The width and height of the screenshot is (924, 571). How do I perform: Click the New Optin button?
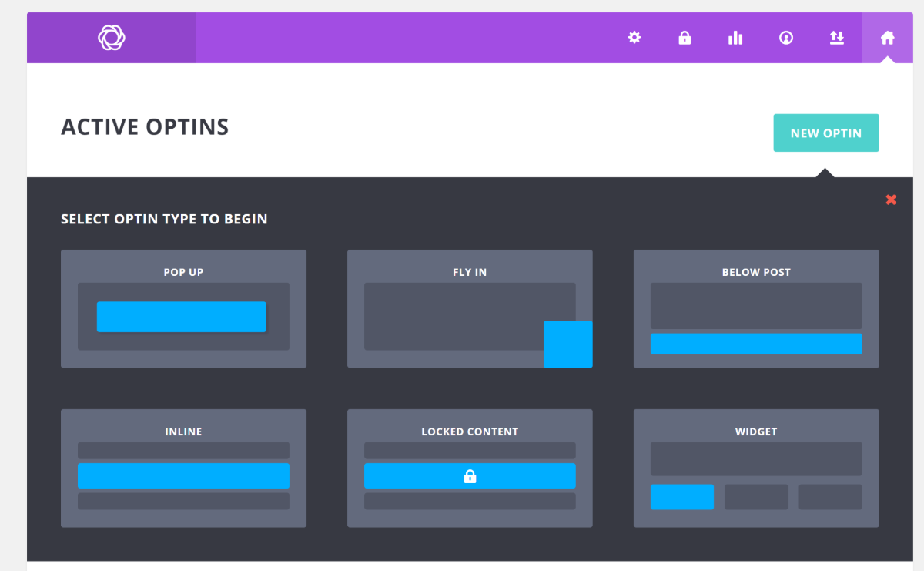point(826,133)
